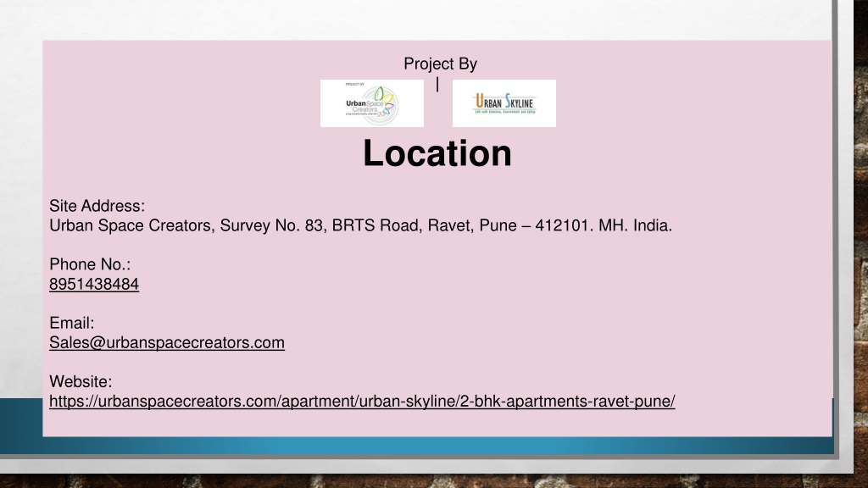Select the Survey No. 83 address line
The height and width of the screenshot is (488, 868).
coord(360,225)
